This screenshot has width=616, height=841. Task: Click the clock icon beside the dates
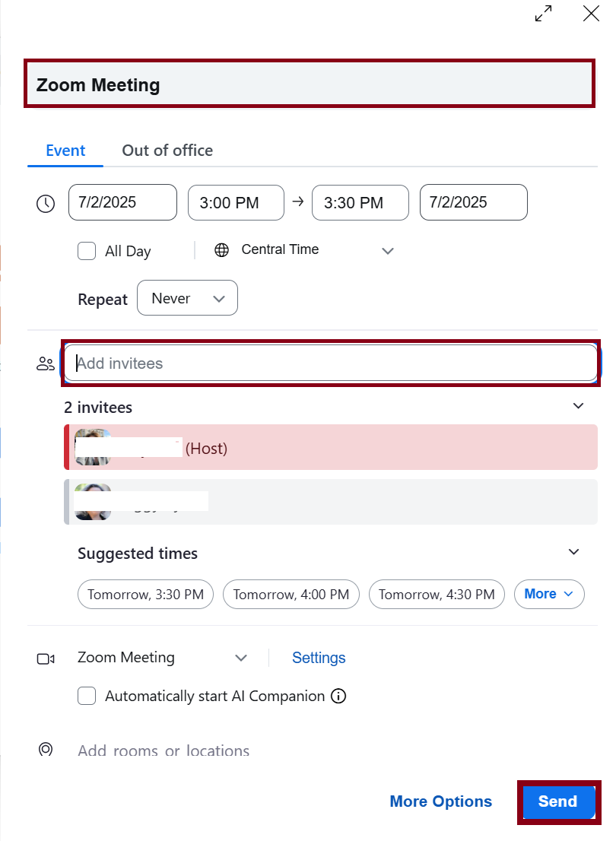click(46, 203)
